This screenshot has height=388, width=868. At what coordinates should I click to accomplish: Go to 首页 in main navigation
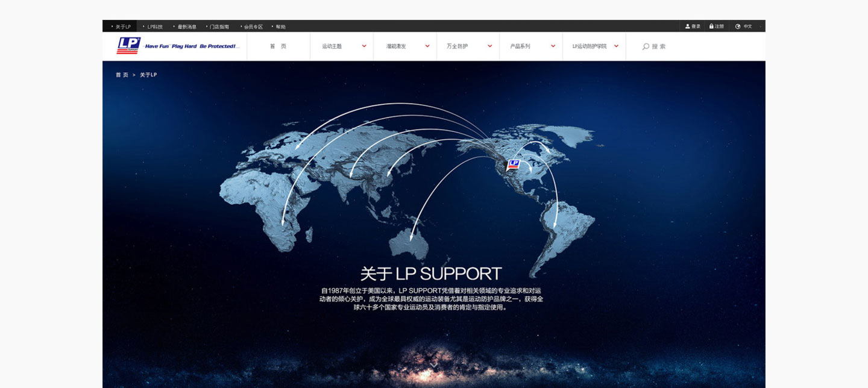tap(278, 46)
